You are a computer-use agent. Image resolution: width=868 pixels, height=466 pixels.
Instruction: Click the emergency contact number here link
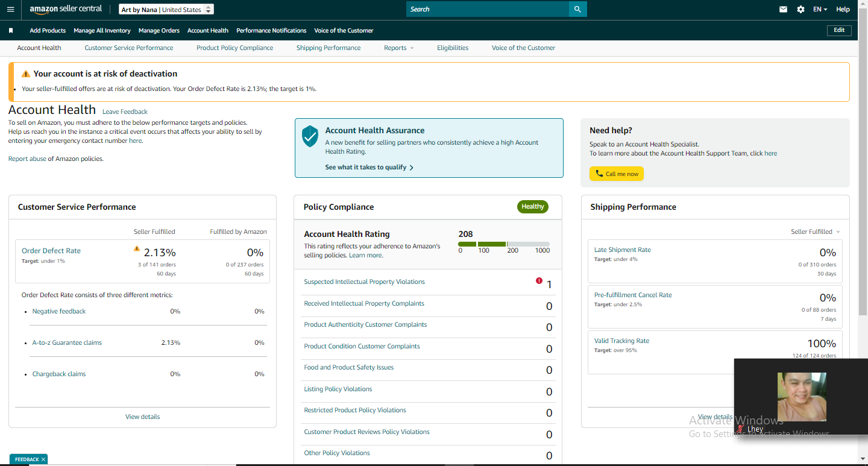[x=135, y=140]
